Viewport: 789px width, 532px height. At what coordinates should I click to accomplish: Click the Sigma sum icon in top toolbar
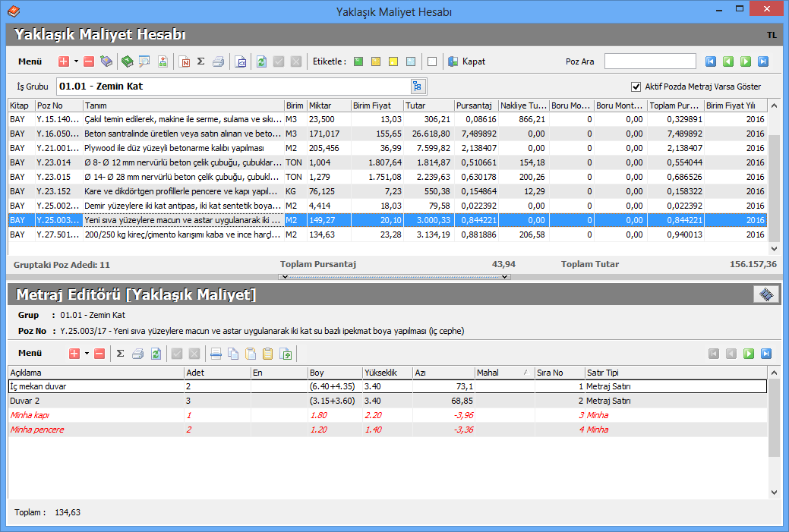point(201,61)
